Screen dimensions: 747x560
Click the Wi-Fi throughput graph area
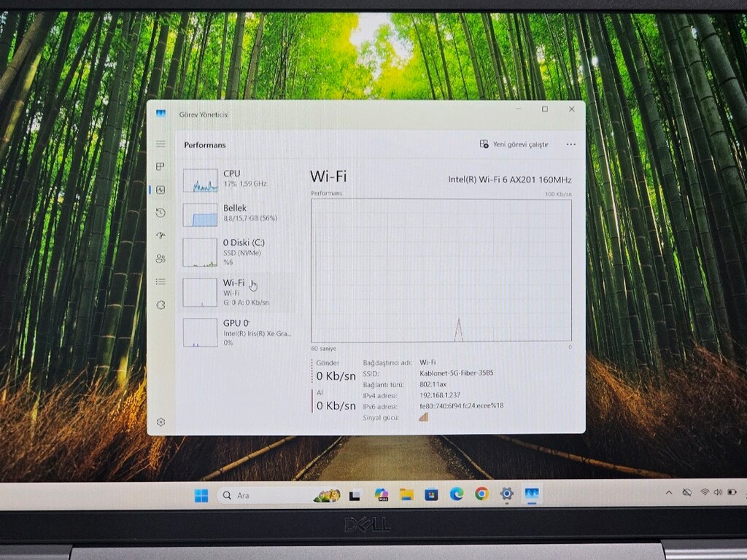tap(441, 270)
